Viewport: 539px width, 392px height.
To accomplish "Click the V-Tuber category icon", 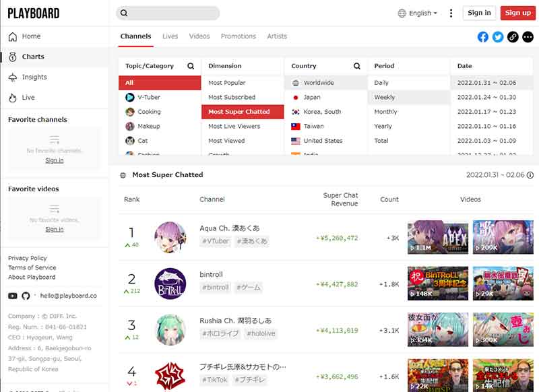I will (x=130, y=97).
